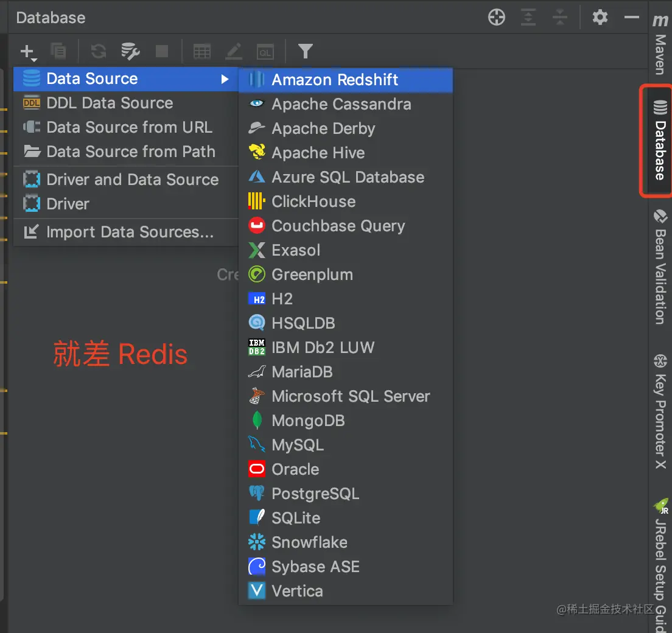Click the Duplicate icon in Database toolbar

coord(58,51)
